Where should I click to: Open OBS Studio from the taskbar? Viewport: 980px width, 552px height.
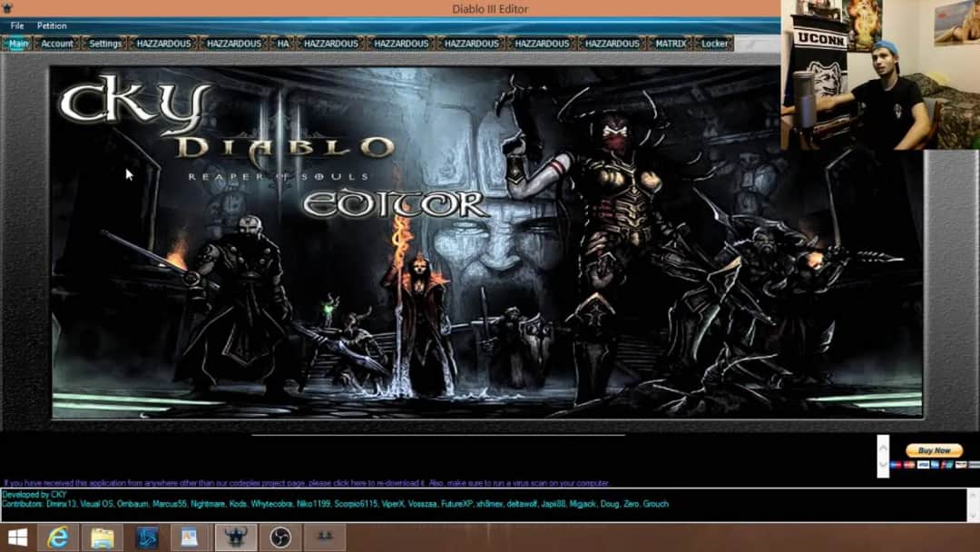pyautogui.click(x=280, y=537)
